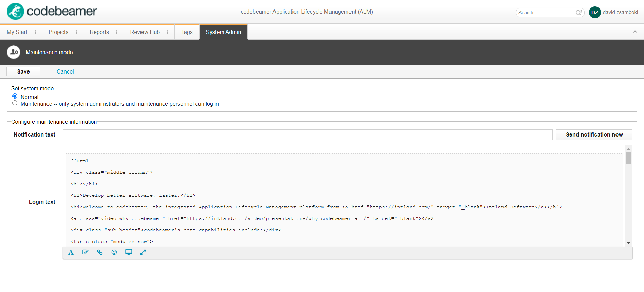Open the Projects menu dots
The width and height of the screenshot is (644, 292).
(x=76, y=32)
